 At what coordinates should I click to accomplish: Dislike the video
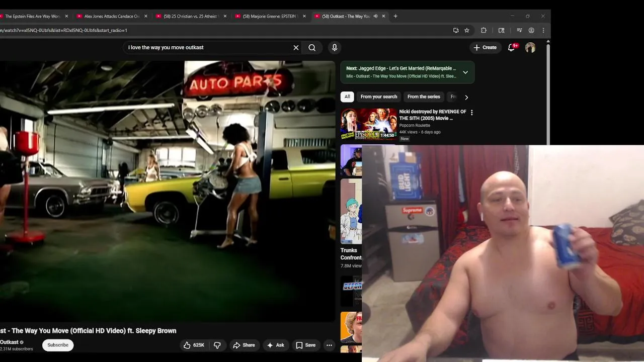click(x=217, y=345)
